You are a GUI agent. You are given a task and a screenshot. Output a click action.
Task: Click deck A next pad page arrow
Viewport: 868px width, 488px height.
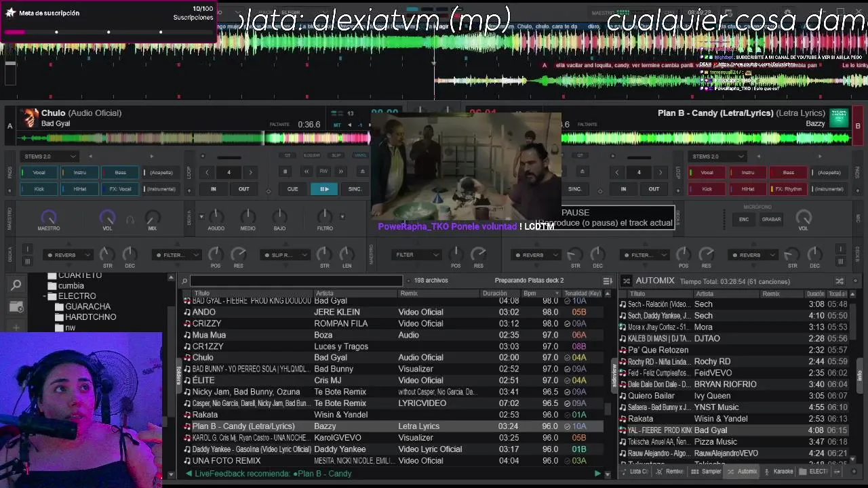(x=151, y=157)
